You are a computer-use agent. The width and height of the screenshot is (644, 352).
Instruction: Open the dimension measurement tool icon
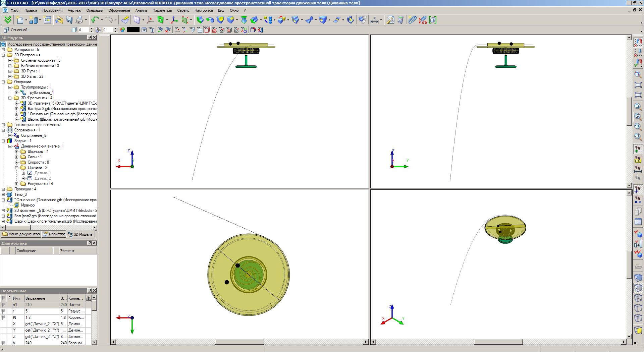tap(374, 20)
